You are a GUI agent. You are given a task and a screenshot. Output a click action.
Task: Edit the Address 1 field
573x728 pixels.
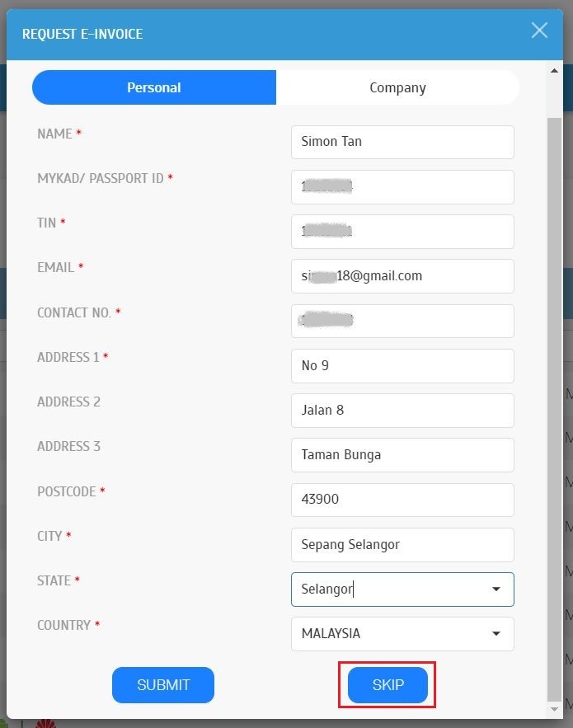402,365
